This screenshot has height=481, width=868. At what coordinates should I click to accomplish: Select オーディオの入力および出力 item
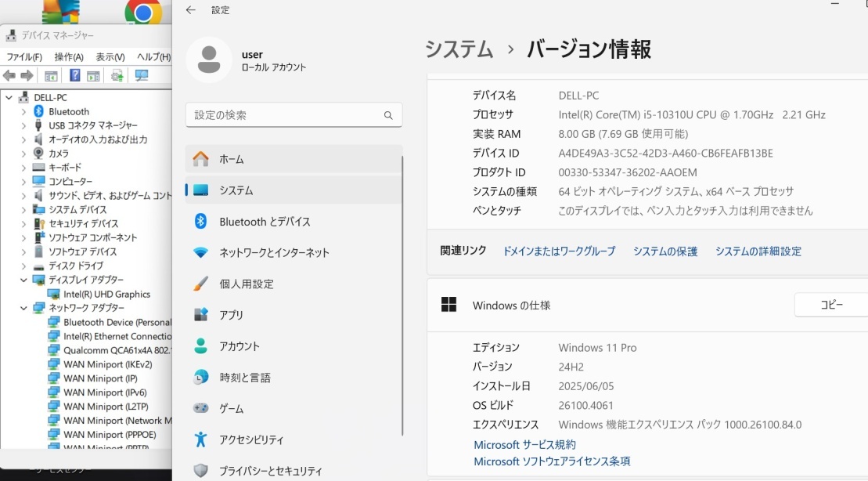pos(97,139)
